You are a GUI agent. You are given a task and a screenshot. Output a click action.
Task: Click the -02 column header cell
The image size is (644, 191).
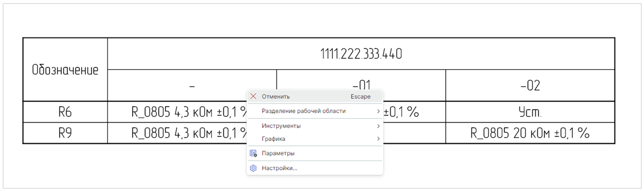pyautogui.click(x=530, y=86)
